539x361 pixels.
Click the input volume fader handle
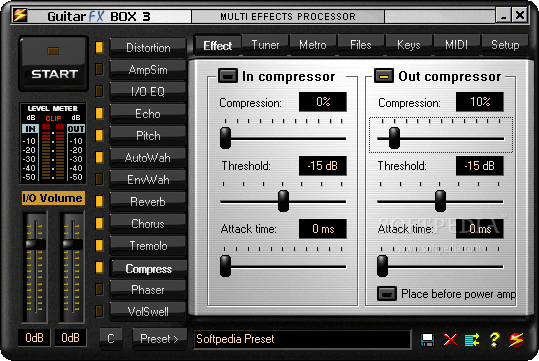tap(35, 244)
